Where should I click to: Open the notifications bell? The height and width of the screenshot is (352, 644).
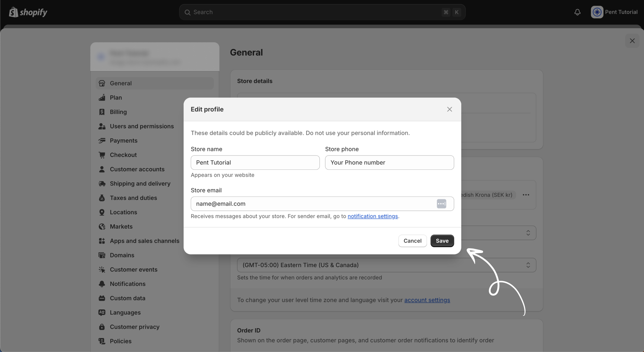pyautogui.click(x=577, y=12)
